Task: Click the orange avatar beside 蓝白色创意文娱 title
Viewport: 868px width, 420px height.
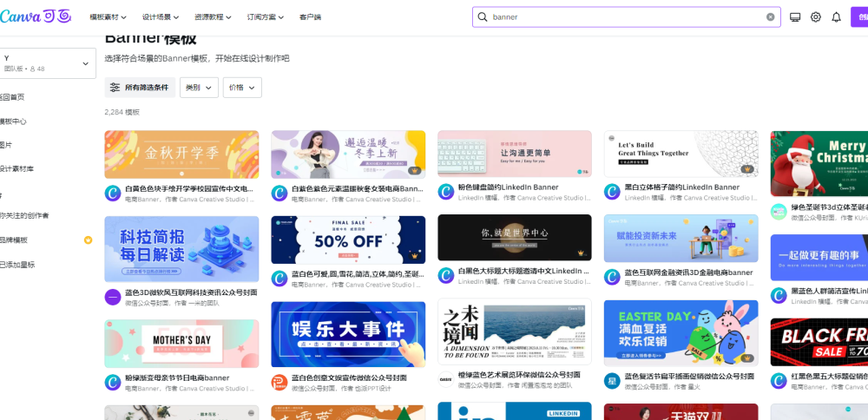Action: coord(279,383)
